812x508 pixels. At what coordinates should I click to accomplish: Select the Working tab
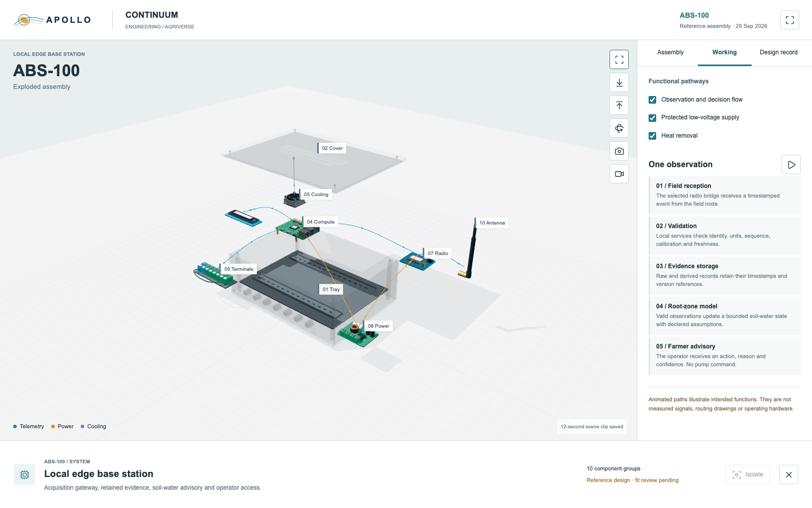coord(724,52)
